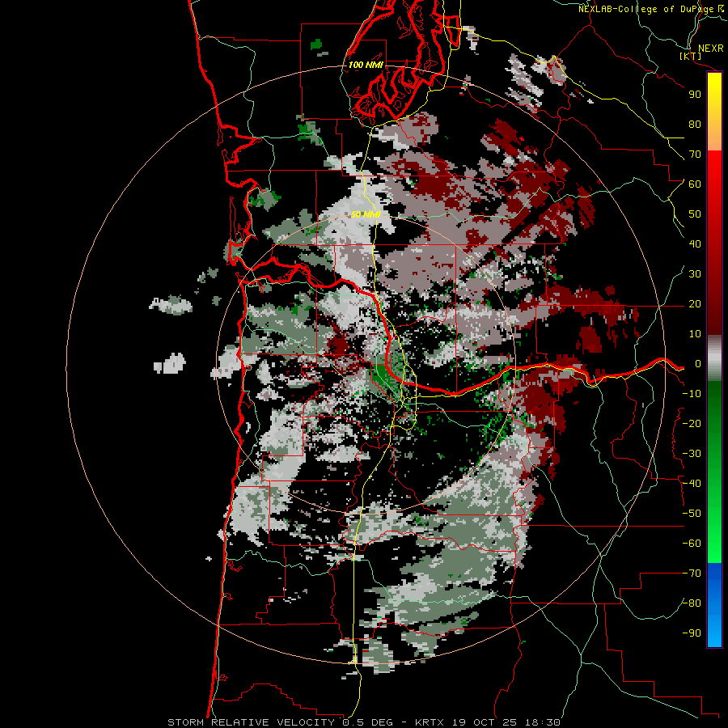
Task: Click the 70 value on the velocity scale
Action: click(x=695, y=154)
